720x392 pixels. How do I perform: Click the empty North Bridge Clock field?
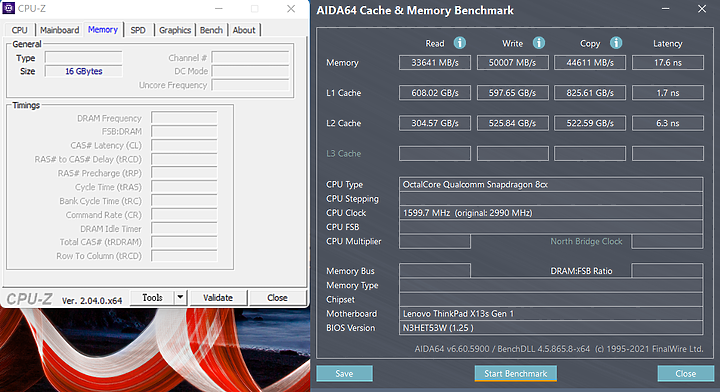[x=667, y=241]
